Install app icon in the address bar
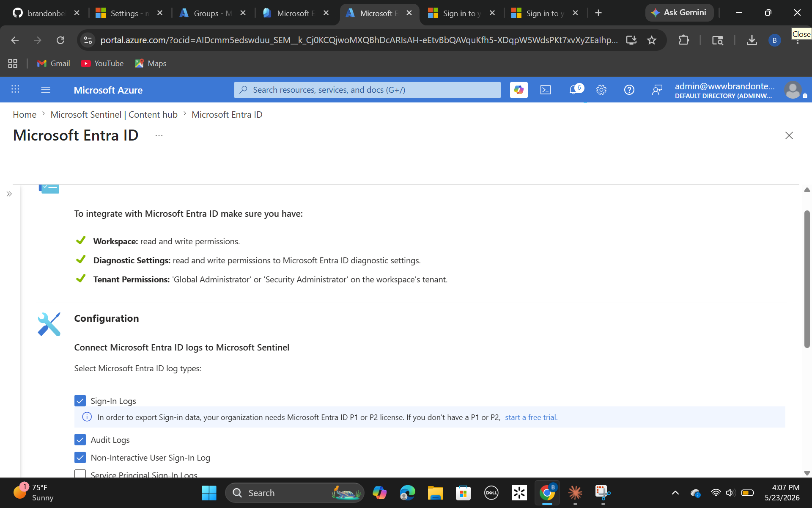This screenshot has width=812, height=508. pyautogui.click(x=631, y=40)
